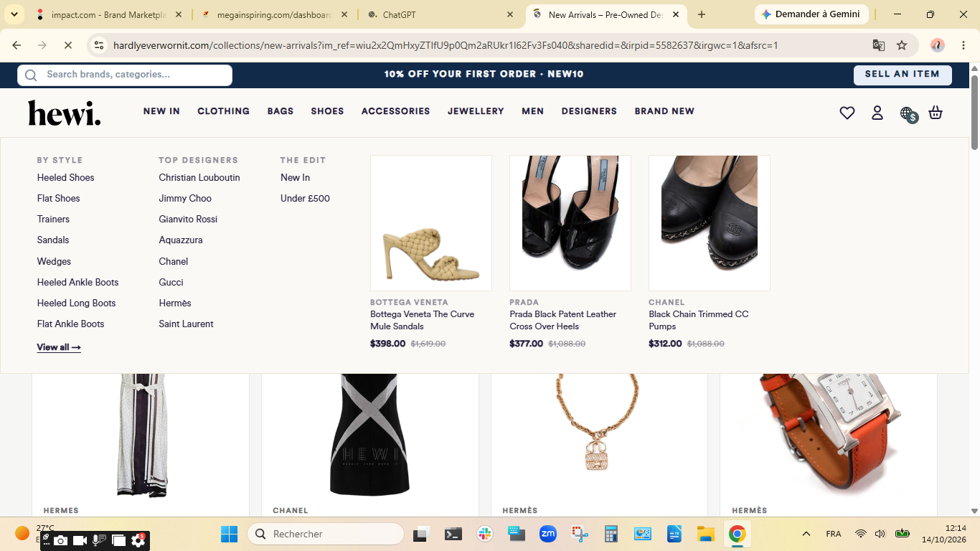Go back to the previous page

coord(17,45)
